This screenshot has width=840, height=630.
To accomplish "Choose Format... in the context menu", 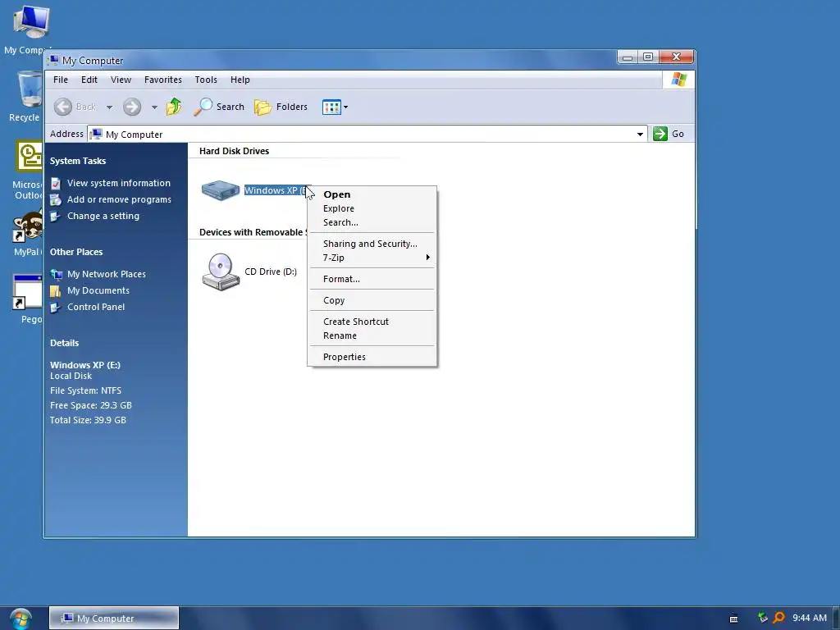I will pyautogui.click(x=372, y=279).
